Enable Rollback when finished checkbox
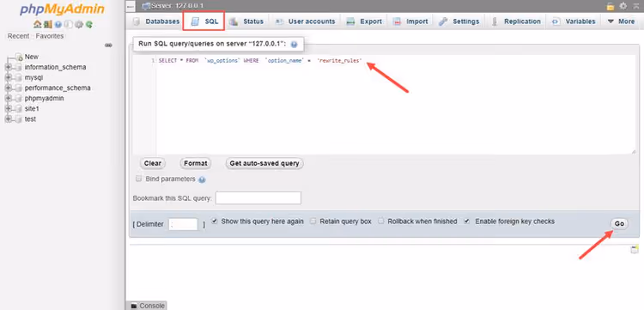644x310 pixels. pyautogui.click(x=380, y=221)
